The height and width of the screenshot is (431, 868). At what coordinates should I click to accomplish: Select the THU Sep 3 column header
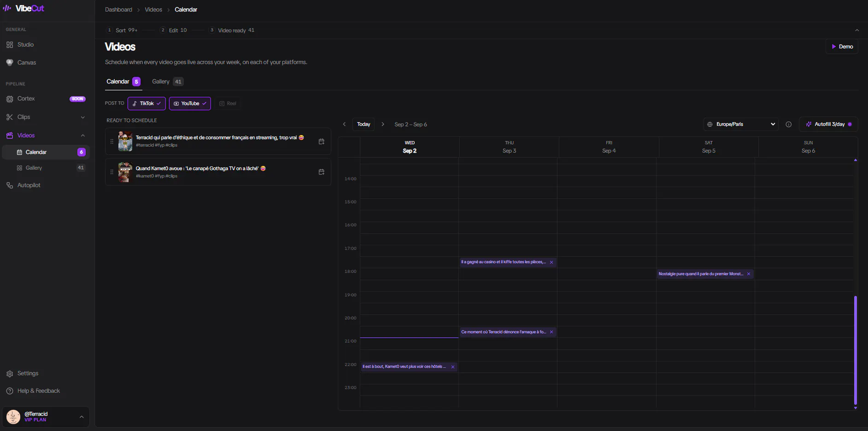509,147
